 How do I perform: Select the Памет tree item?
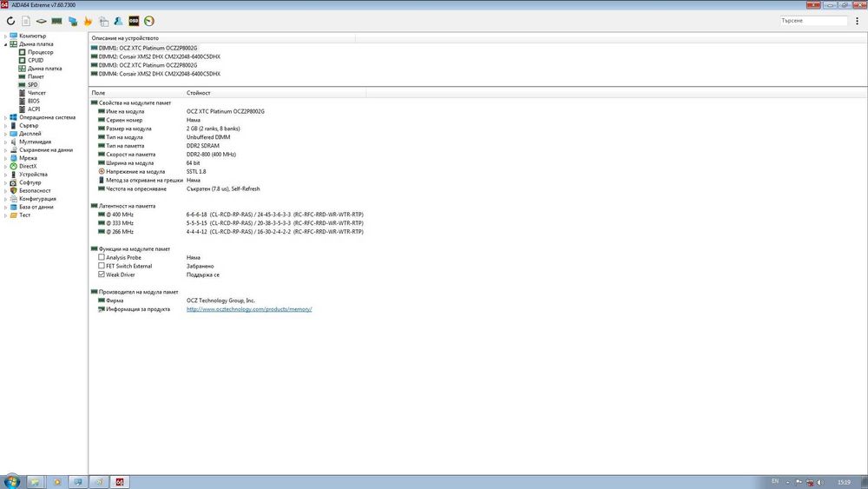point(36,76)
